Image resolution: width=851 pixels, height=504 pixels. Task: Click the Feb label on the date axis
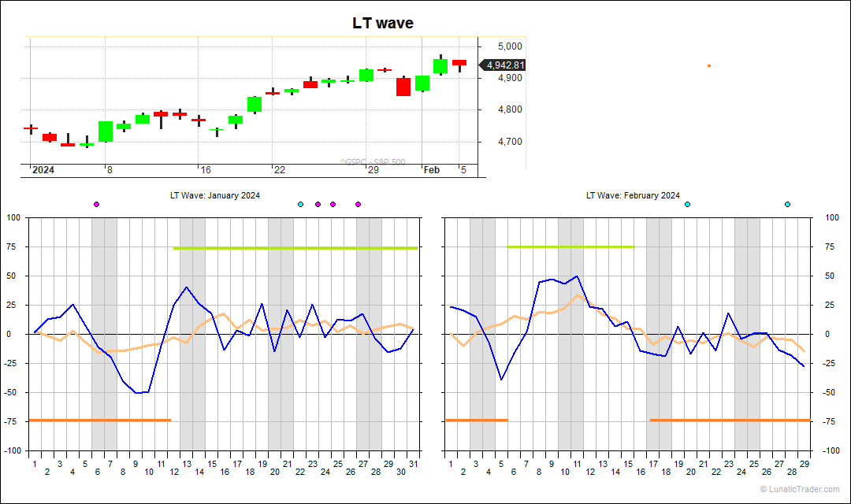[x=431, y=169]
